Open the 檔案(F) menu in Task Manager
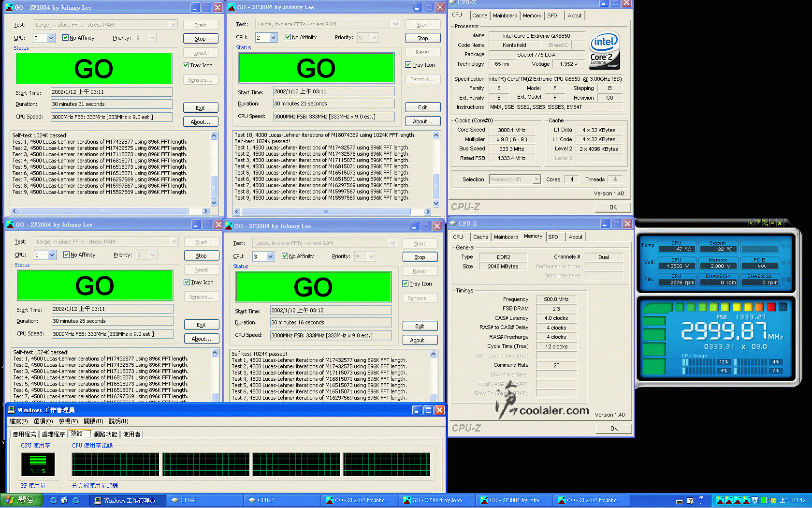 18,421
